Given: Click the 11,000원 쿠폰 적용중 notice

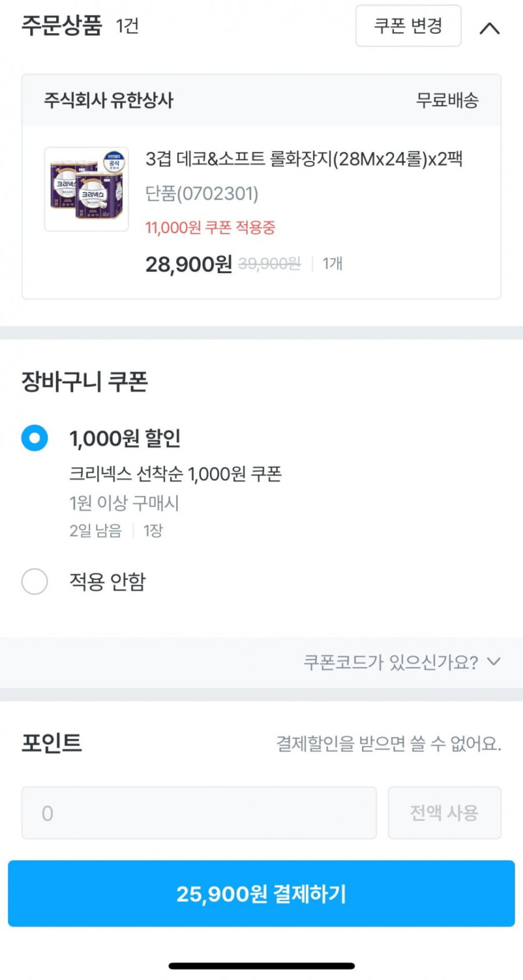Looking at the screenshot, I should (x=210, y=227).
